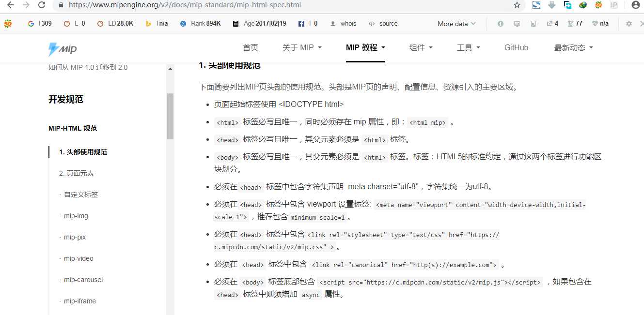Click 开发规范 sidebar section title
Screen dimensions: 644x315
(66, 100)
